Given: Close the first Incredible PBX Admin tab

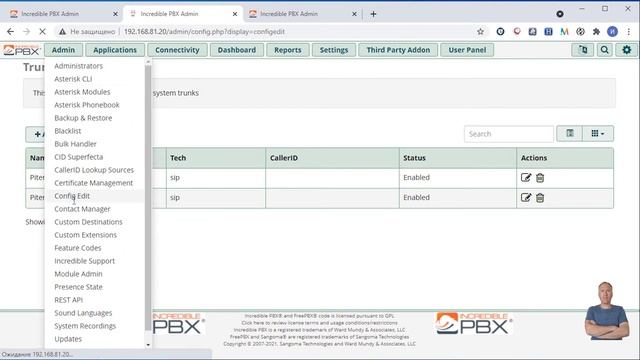Looking at the screenshot, I should point(115,14).
